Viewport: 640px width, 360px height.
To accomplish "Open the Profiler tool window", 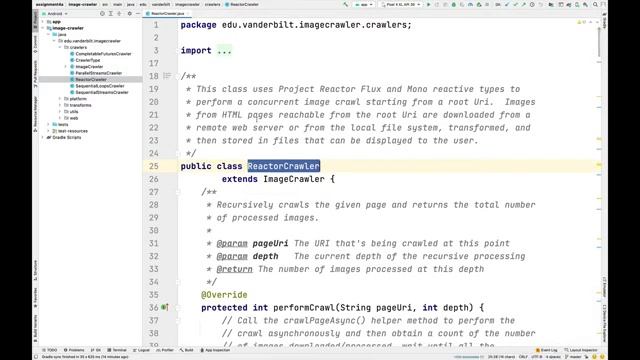I will point(165,350).
